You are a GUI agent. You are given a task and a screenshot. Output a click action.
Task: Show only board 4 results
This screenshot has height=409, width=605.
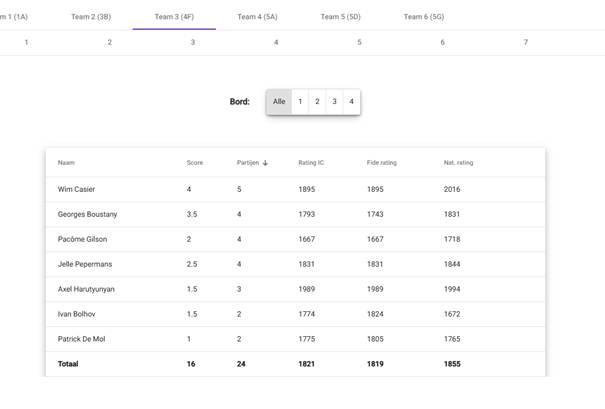click(351, 102)
